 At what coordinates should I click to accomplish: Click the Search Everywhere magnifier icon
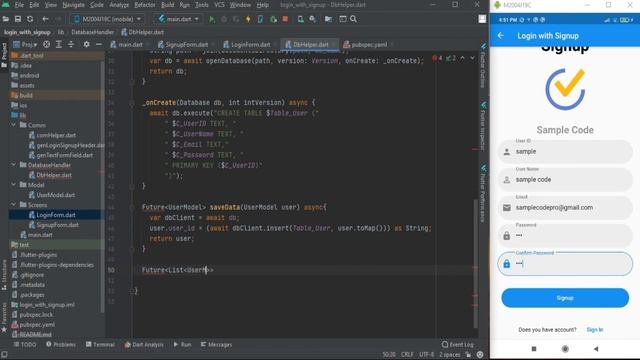tap(353, 19)
